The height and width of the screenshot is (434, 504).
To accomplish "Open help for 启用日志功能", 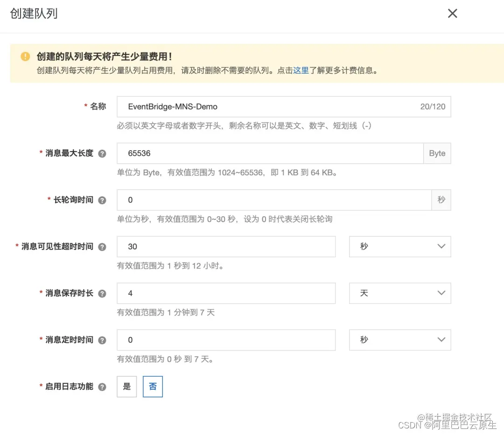I will (x=102, y=386).
